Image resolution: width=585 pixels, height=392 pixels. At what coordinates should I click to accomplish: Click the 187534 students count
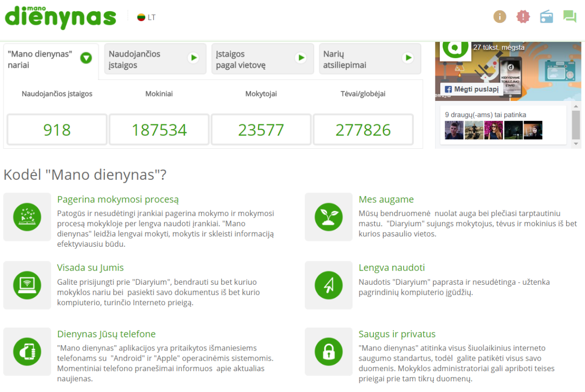click(159, 130)
